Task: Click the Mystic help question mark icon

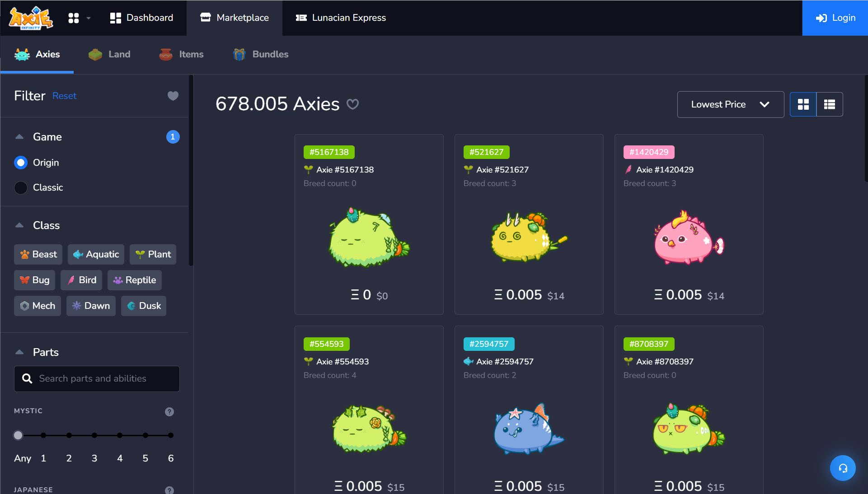Action: (x=169, y=411)
